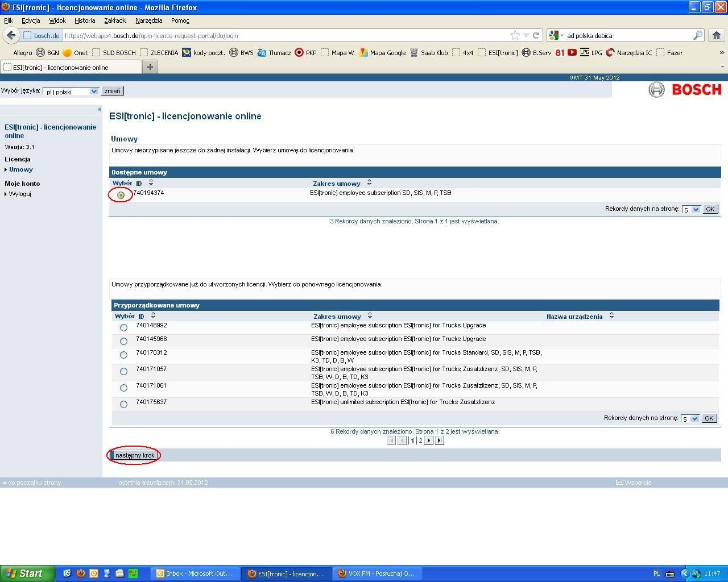Open the Saab Klub bookmark

(x=429, y=53)
